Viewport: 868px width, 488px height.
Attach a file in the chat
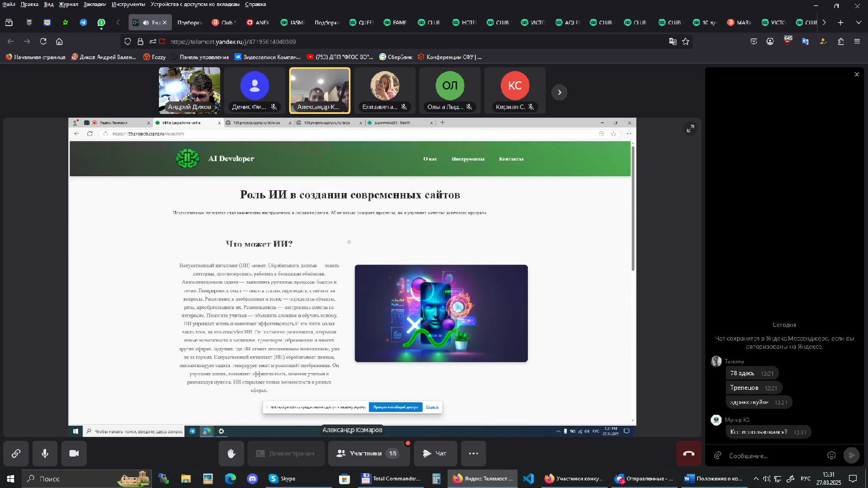(x=718, y=454)
